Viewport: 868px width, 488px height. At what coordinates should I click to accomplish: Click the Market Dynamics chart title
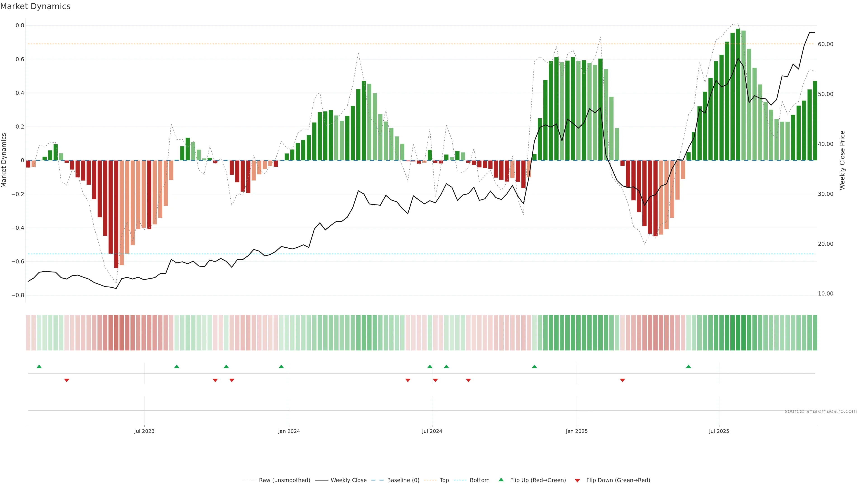tap(35, 6)
